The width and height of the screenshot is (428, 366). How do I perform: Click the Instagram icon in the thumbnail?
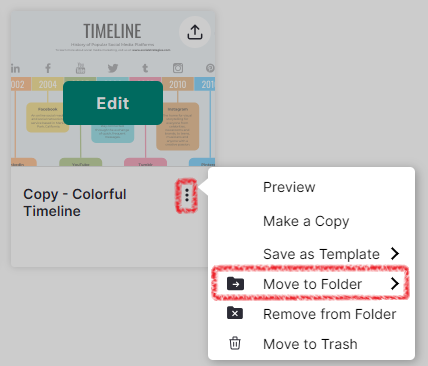coord(178,68)
